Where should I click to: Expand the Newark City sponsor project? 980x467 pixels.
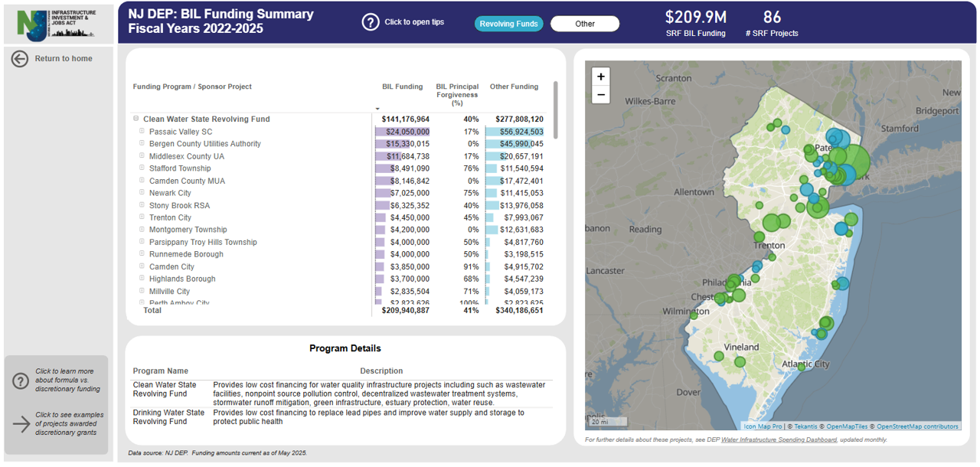[142, 192]
